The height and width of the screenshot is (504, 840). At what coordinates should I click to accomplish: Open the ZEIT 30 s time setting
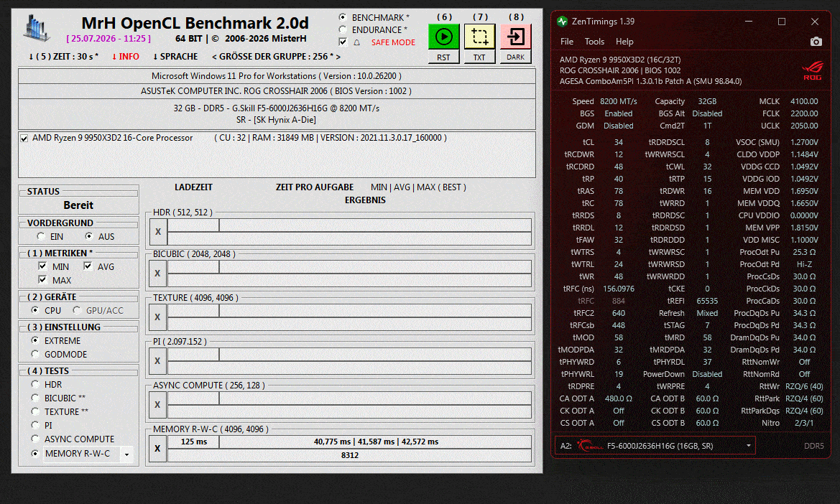[63, 57]
